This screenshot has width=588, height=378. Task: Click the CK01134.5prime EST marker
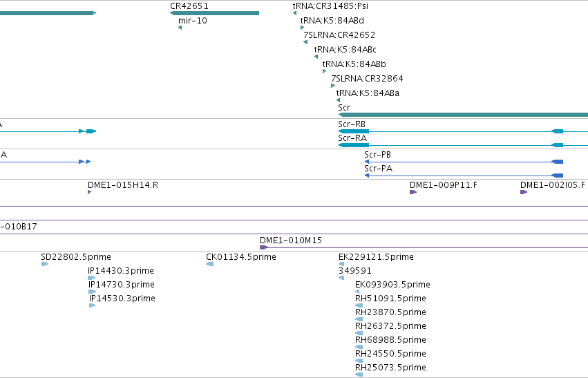click(x=210, y=264)
